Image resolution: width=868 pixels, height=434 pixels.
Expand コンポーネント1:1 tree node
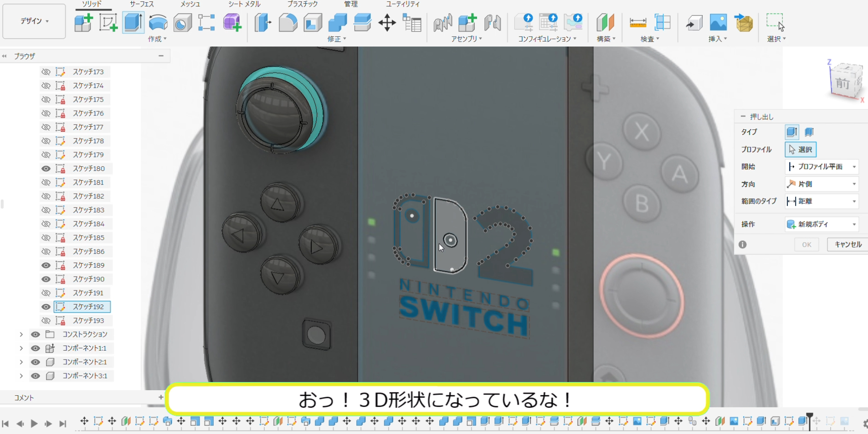tap(21, 348)
